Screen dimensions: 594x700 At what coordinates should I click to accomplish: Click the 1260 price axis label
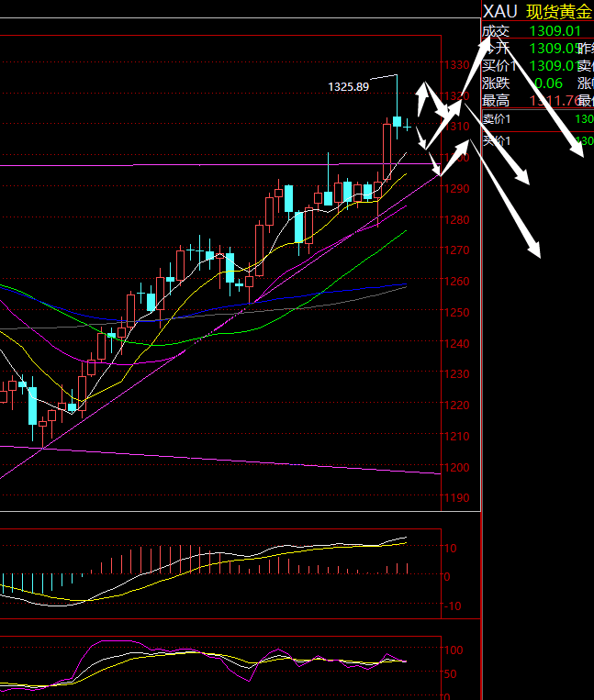pyautogui.click(x=456, y=282)
